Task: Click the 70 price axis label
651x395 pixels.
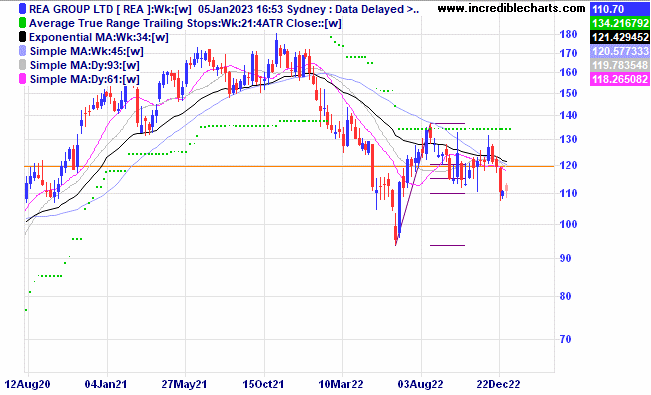Action: point(565,339)
